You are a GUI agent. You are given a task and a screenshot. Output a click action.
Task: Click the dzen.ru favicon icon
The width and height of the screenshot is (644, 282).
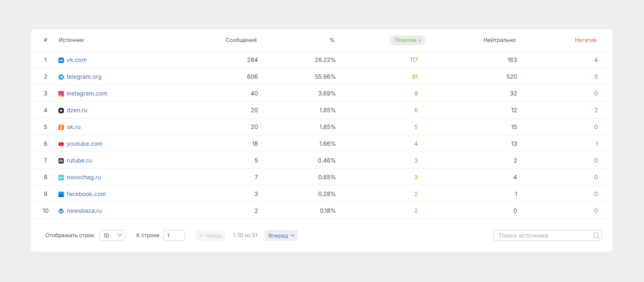61,111
